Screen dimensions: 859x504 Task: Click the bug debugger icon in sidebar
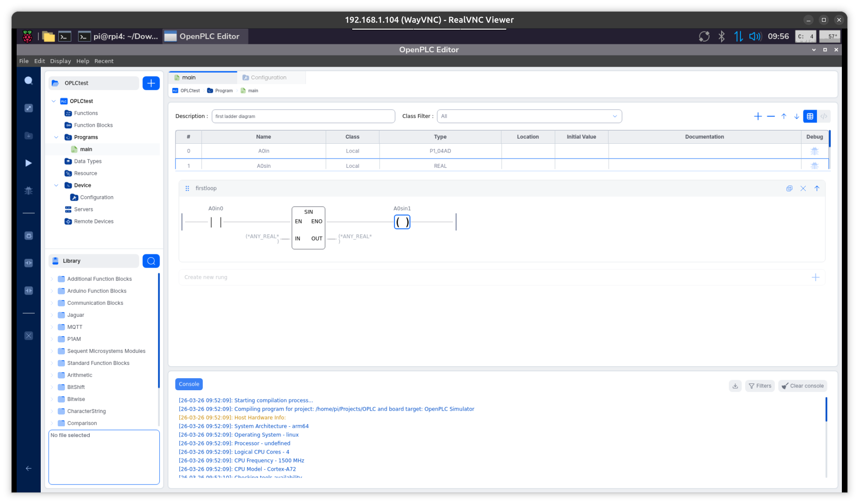[28, 190]
